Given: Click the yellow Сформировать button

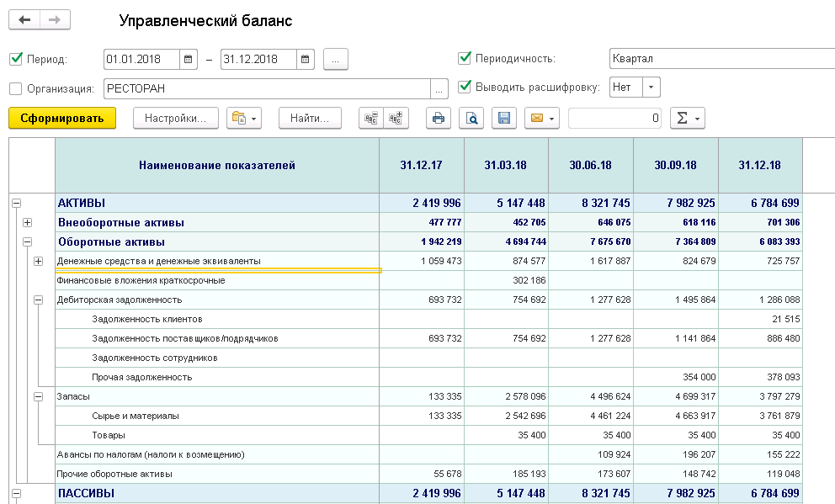Looking at the screenshot, I should (x=61, y=119).
